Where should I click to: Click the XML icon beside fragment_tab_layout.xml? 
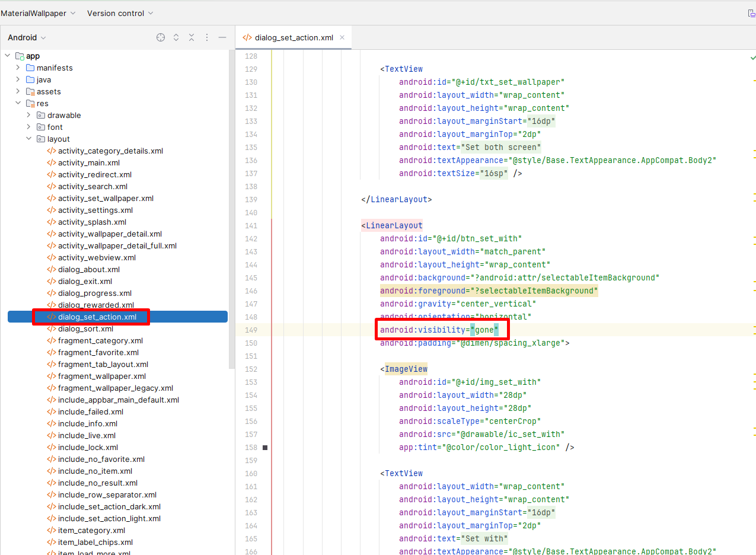52,364
